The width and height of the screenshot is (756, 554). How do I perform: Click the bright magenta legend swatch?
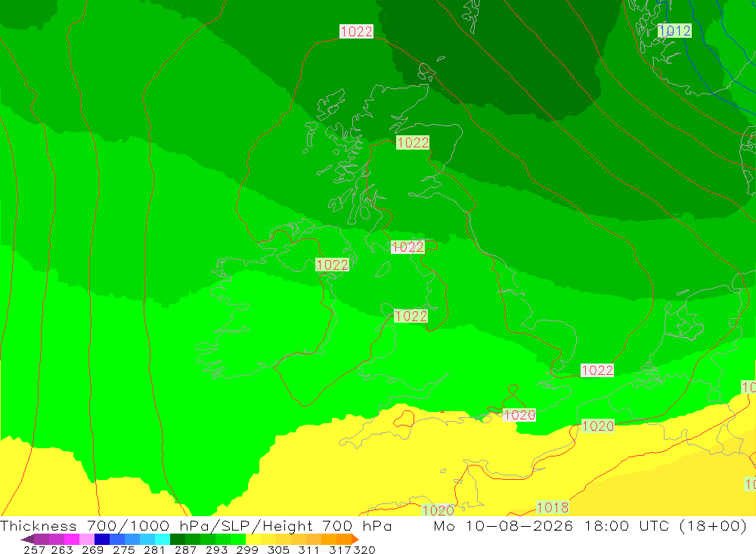(x=72, y=539)
